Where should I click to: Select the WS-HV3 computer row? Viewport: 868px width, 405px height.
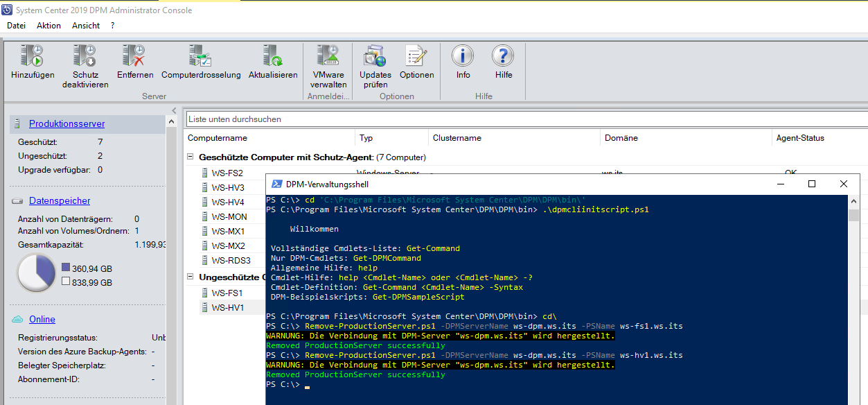pos(227,187)
